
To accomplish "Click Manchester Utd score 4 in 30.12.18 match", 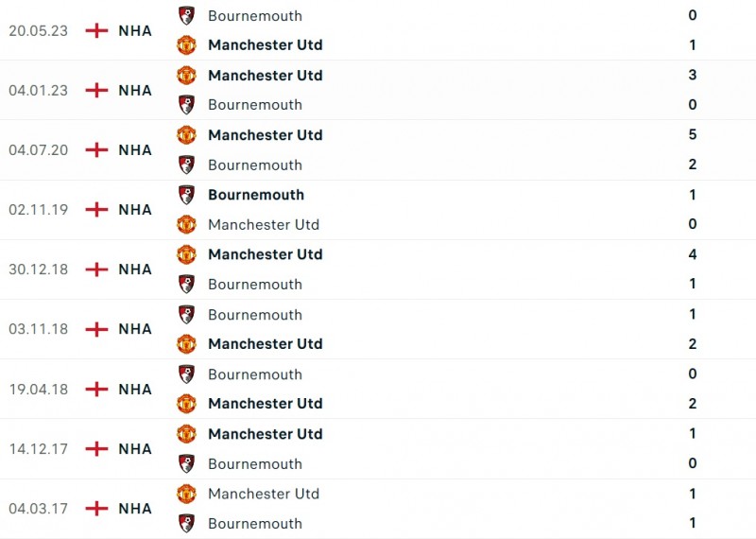I will point(693,254).
